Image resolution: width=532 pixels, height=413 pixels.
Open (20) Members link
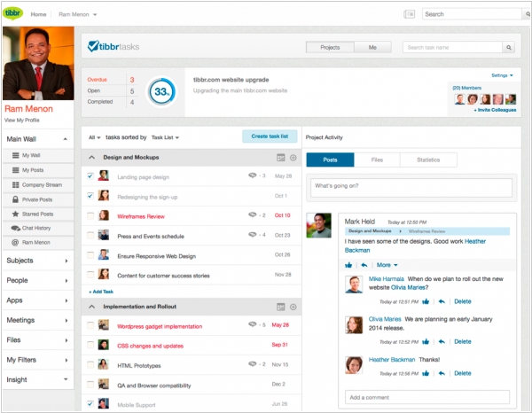tap(466, 88)
